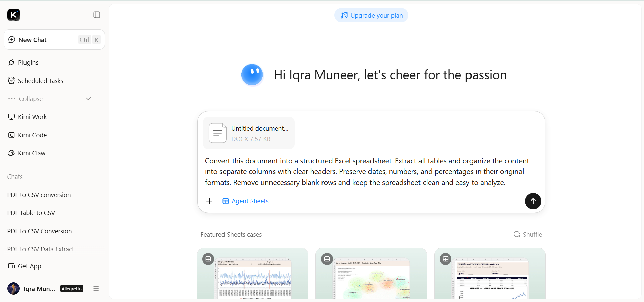Open the Hermès business panorama example
644x302 pixels.
tap(490, 273)
